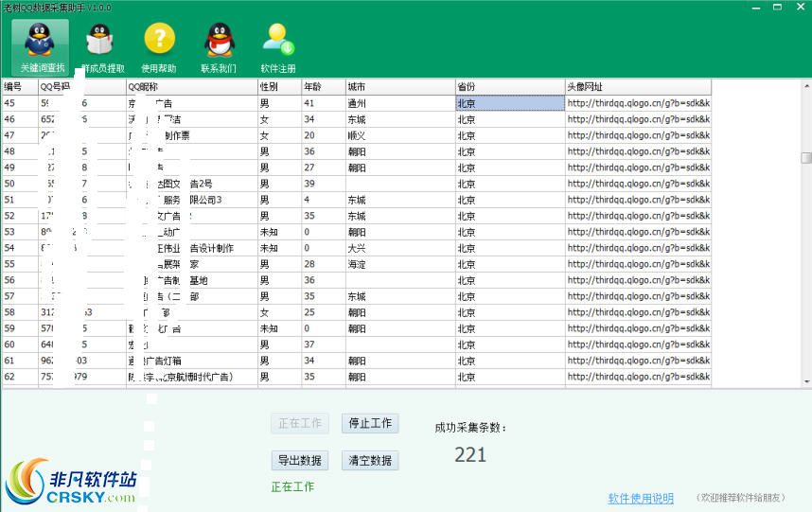The width and height of the screenshot is (812, 512).
Task: Click the green 正在工作 status text
Action: pos(292,486)
